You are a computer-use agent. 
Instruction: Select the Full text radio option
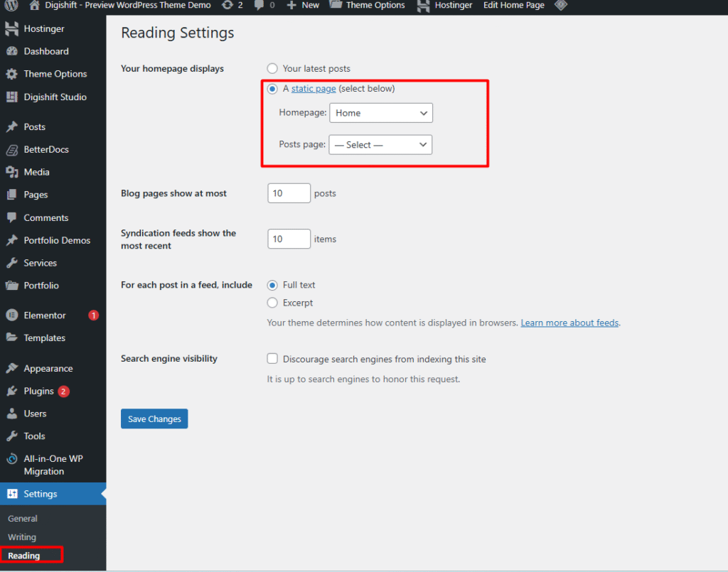pyautogui.click(x=272, y=285)
